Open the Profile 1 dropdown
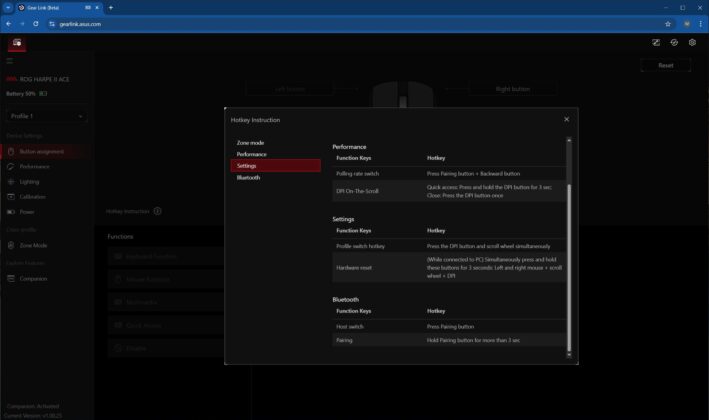The width and height of the screenshot is (709, 420). pos(47,116)
